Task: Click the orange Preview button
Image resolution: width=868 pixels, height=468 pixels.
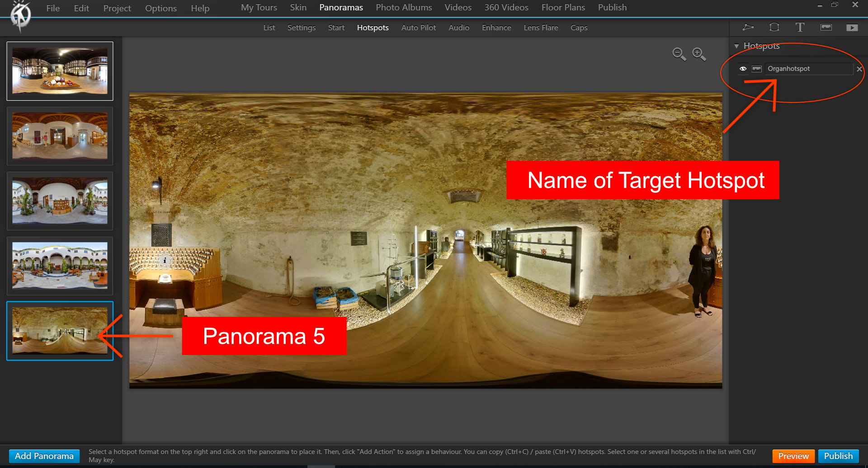Action: click(x=793, y=456)
